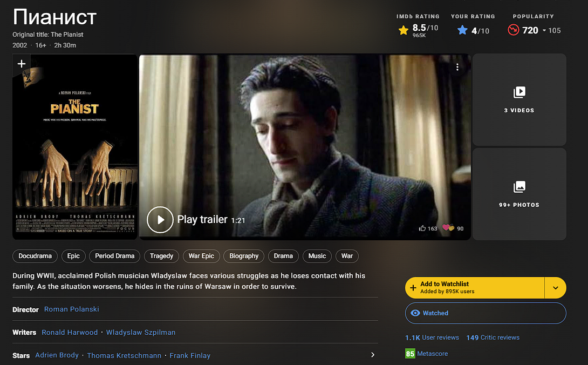Image resolution: width=588 pixels, height=365 pixels.
Task: Click the Stars label
Action: pos(21,356)
